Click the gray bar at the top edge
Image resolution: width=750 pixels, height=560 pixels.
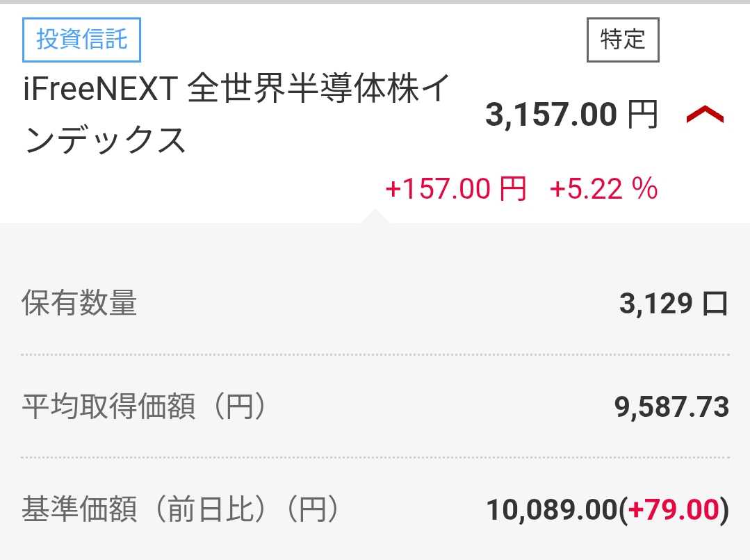pyautogui.click(x=375, y=2)
